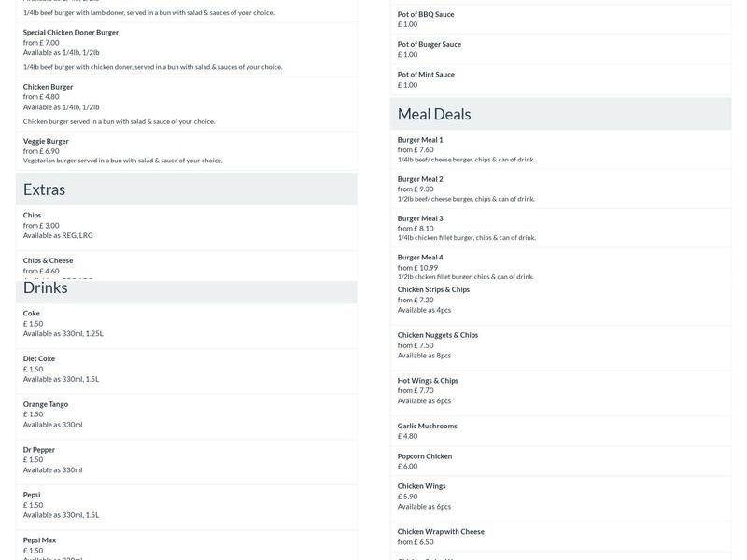The image size is (747, 560).
Task: Choose Orange Tango from drinks
Action: [46, 404]
